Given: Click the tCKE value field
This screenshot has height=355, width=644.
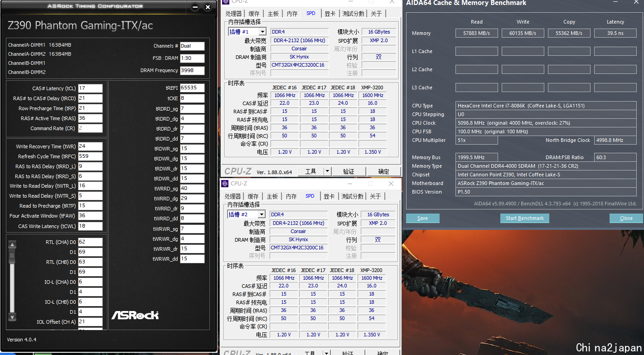Looking at the screenshot, I should click(192, 98).
